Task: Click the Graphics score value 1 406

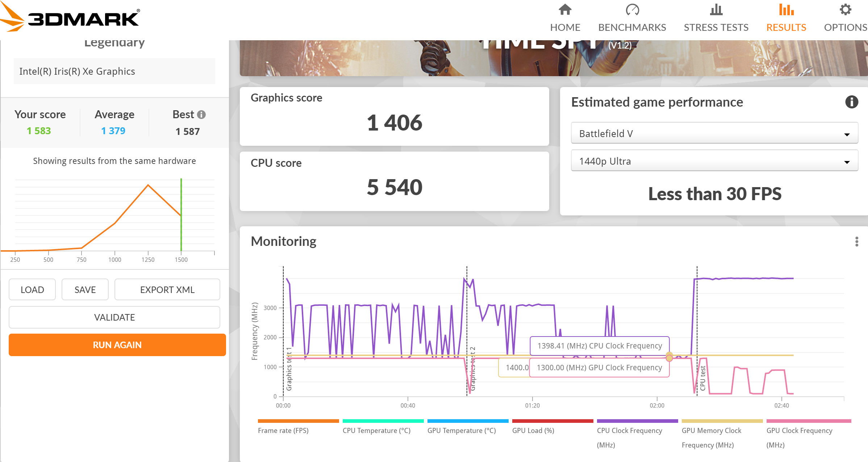Action: (395, 123)
